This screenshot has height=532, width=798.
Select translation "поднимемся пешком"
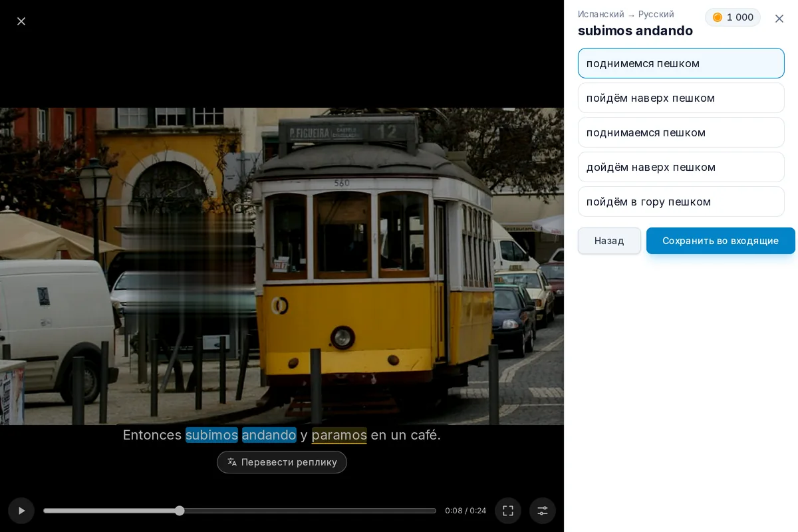681,63
